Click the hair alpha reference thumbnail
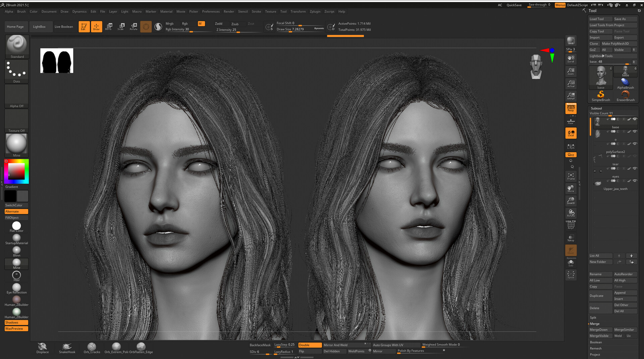The height and width of the screenshot is (359, 644). (57, 61)
